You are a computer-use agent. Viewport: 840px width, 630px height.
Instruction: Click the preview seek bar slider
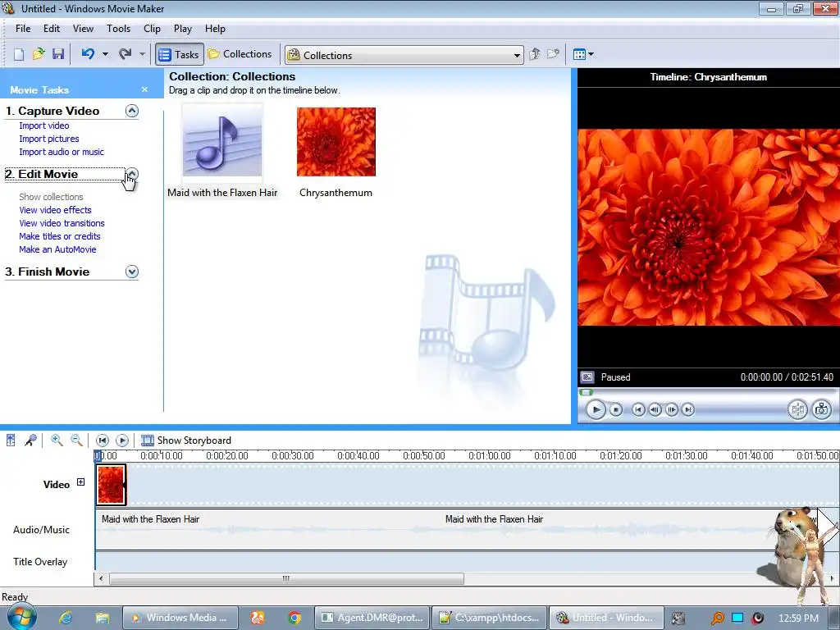[586, 392]
